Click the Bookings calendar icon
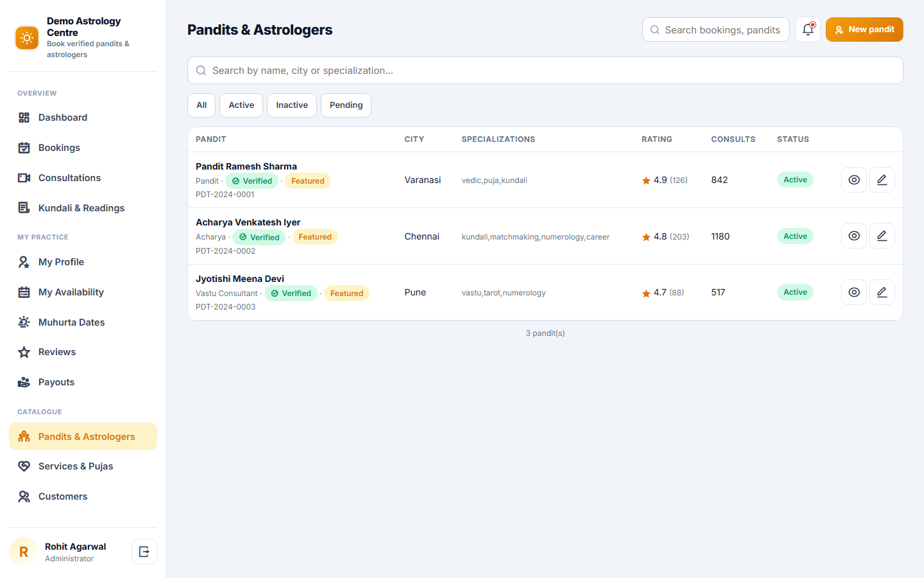 click(24, 148)
